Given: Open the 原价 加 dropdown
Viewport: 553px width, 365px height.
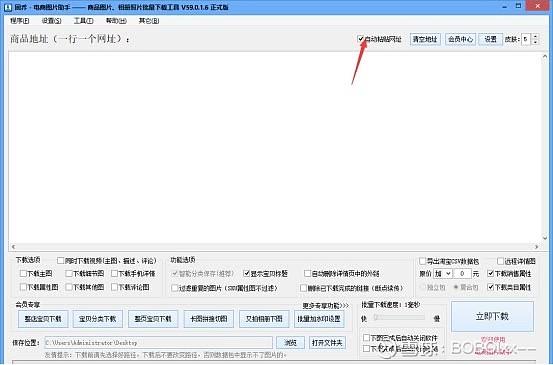Looking at the screenshot, I should coord(443,274).
